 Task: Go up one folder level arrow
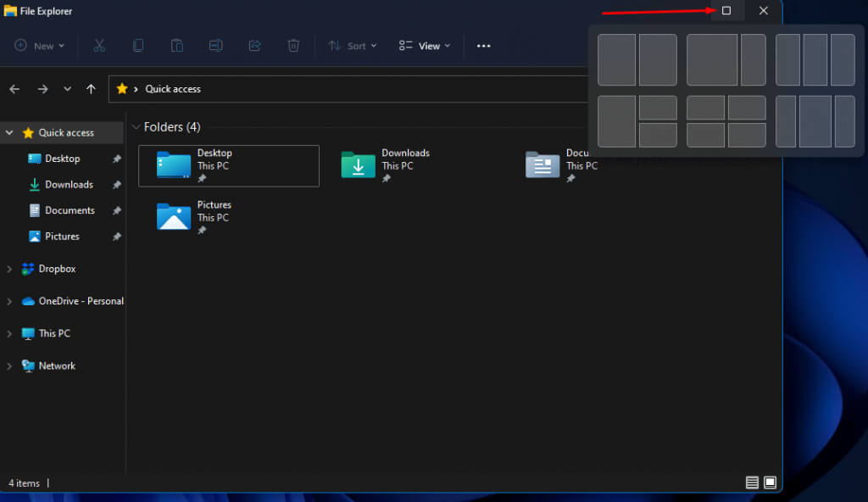pos(91,89)
